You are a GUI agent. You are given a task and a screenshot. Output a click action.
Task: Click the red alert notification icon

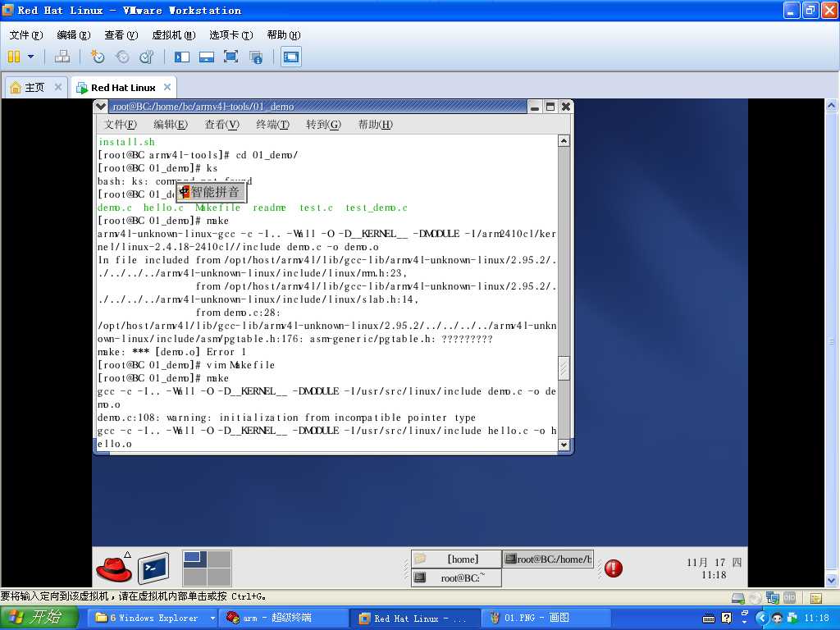614,568
